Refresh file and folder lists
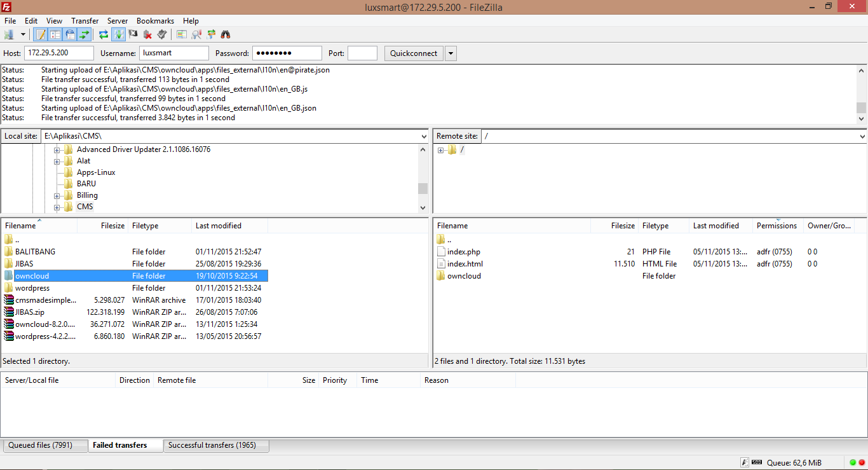This screenshot has width=868, height=470. pyautogui.click(x=104, y=34)
